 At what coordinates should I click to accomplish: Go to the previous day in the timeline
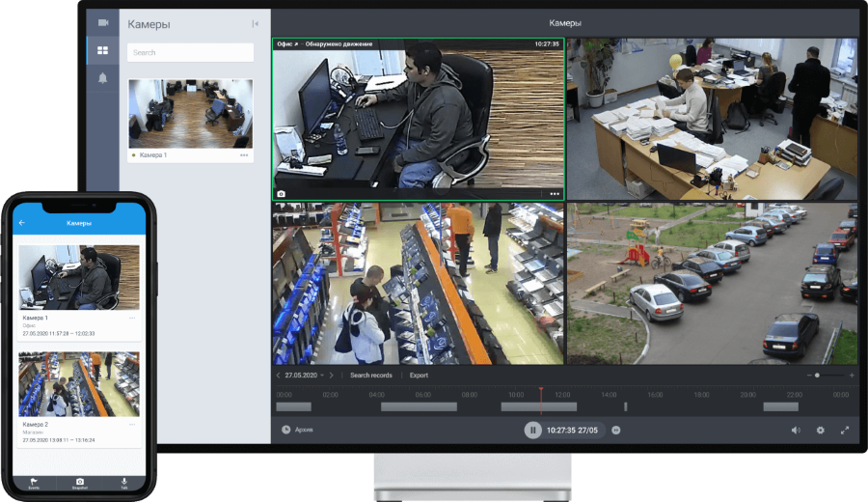279,375
